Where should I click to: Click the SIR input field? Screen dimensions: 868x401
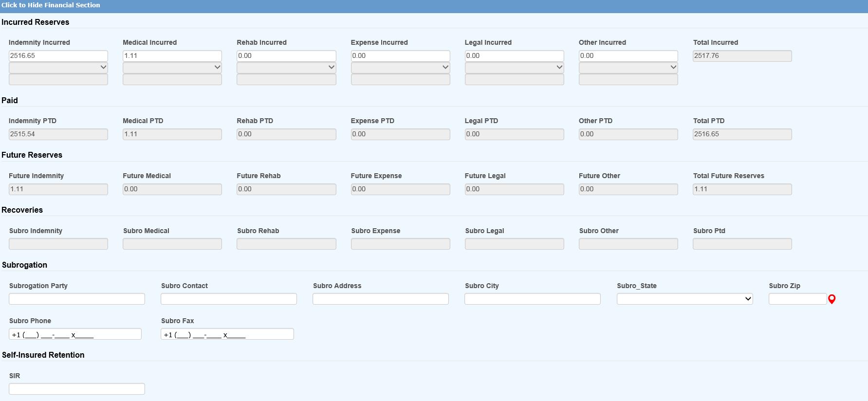[x=77, y=389]
